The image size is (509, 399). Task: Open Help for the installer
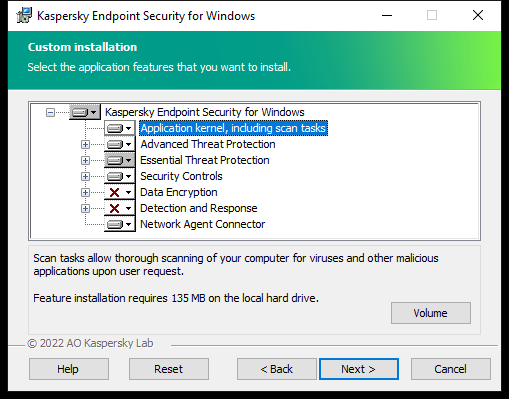69,369
